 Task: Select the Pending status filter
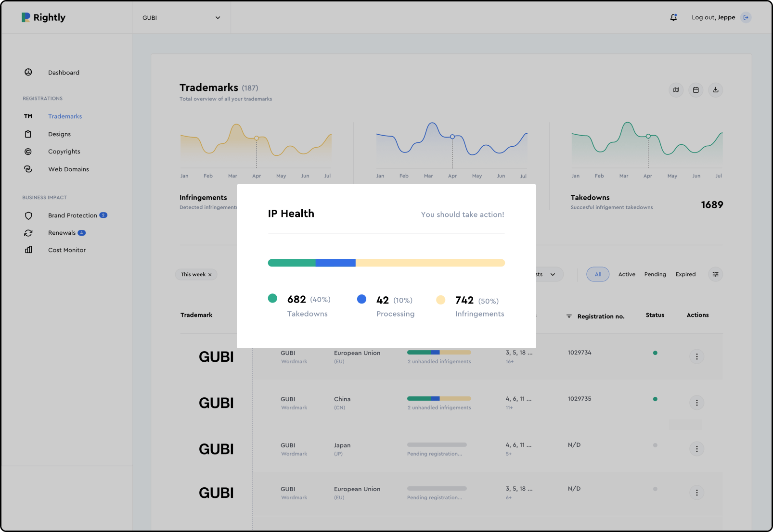[x=655, y=274]
